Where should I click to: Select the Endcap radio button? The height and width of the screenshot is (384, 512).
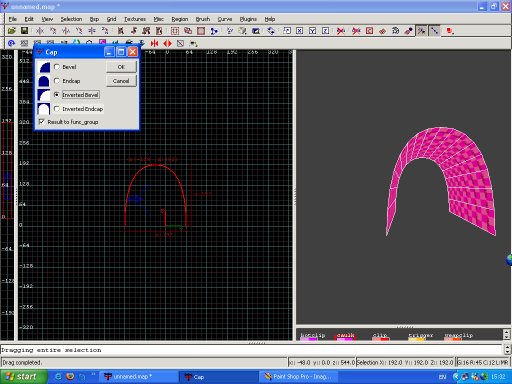[57, 81]
